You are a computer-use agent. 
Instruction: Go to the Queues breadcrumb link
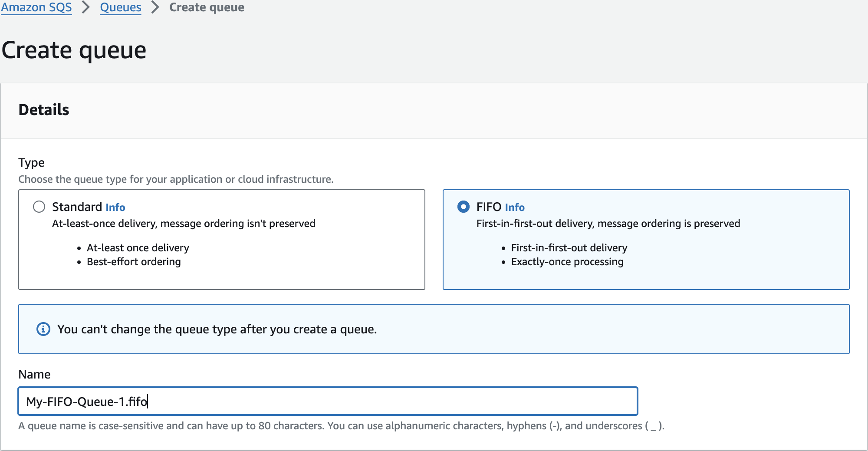point(121,7)
